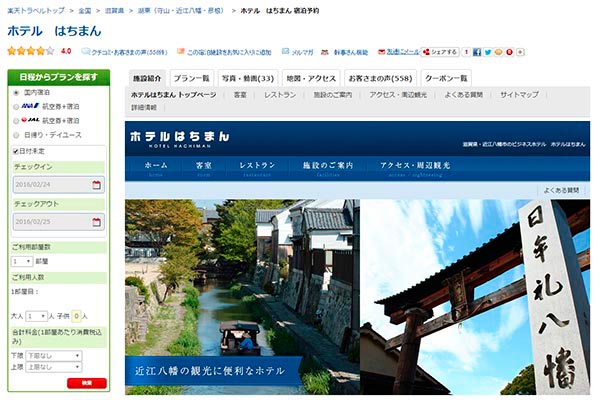Click the メルマガ mail icon

285,51
